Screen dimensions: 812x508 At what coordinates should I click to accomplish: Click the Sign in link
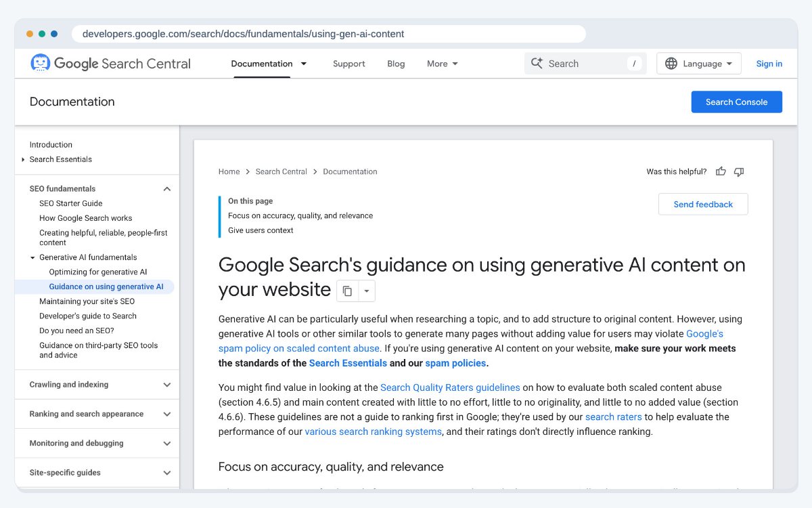(769, 64)
